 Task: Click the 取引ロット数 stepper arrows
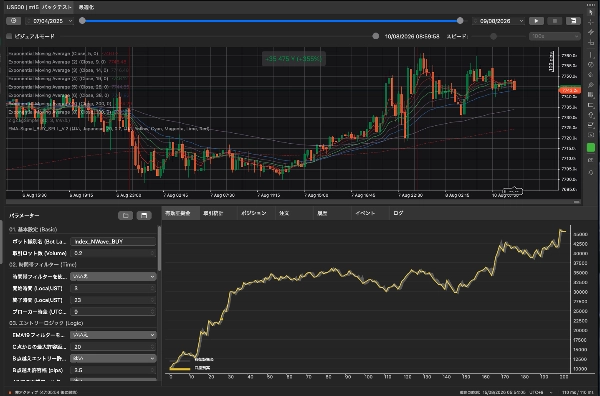pos(153,253)
